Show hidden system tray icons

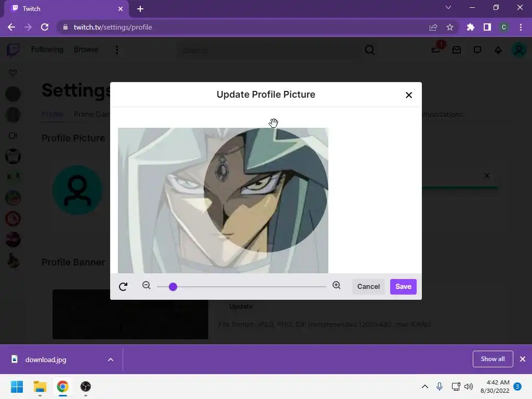click(x=425, y=387)
